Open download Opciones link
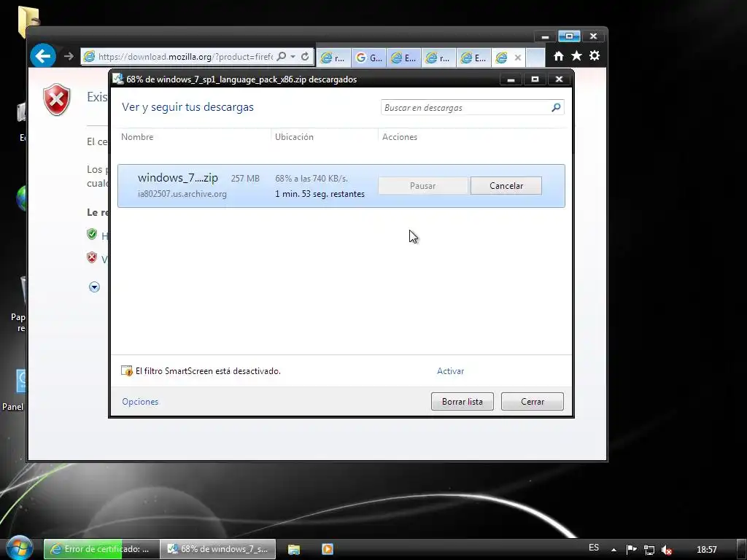The width and height of the screenshot is (747, 560). click(x=140, y=402)
